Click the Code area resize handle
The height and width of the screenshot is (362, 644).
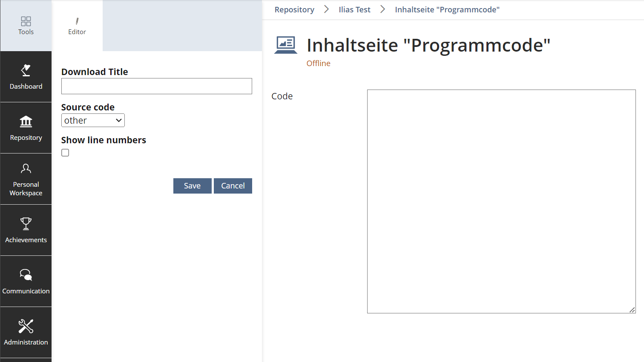(x=632, y=310)
